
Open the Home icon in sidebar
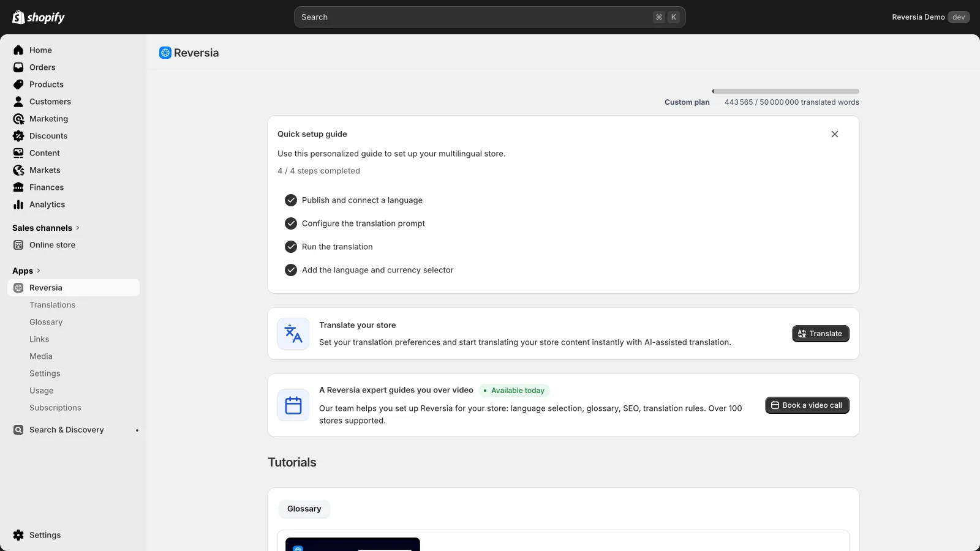(x=18, y=50)
